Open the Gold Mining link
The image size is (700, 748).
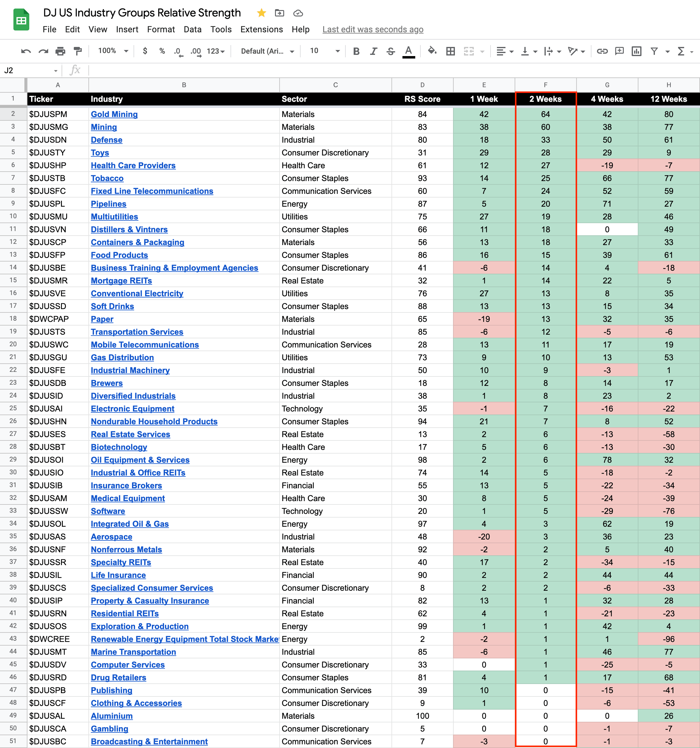click(x=114, y=114)
